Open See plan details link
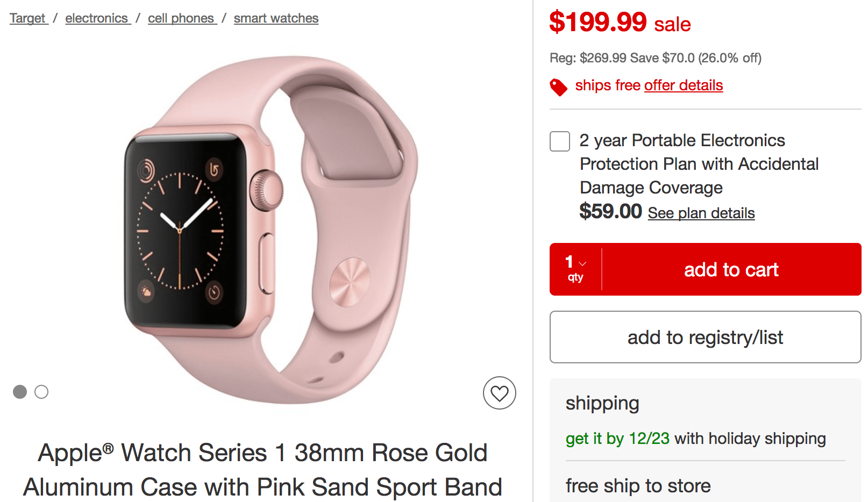The image size is (868, 502). pyautogui.click(x=701, y=213)
